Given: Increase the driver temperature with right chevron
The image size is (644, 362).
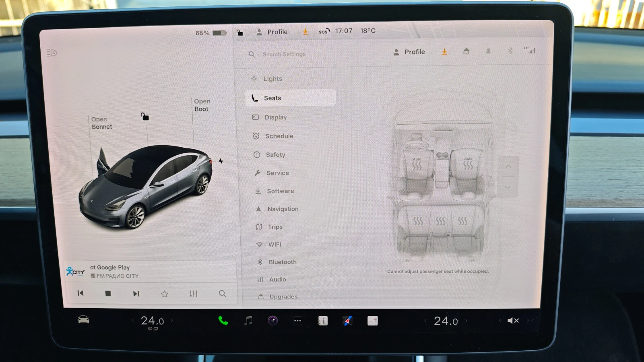Looking at the screenshot, I should click(172, 321).
